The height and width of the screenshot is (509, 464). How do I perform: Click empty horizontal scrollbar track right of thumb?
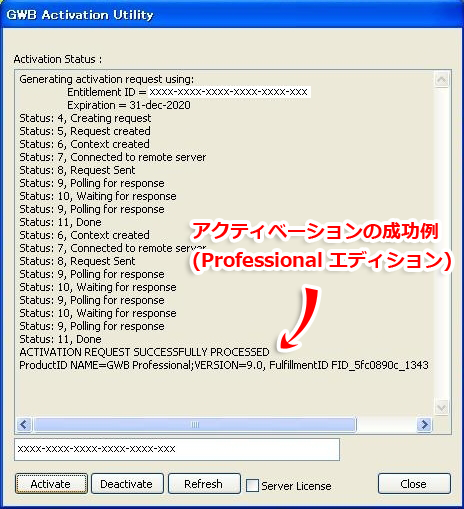coord(386,425)
